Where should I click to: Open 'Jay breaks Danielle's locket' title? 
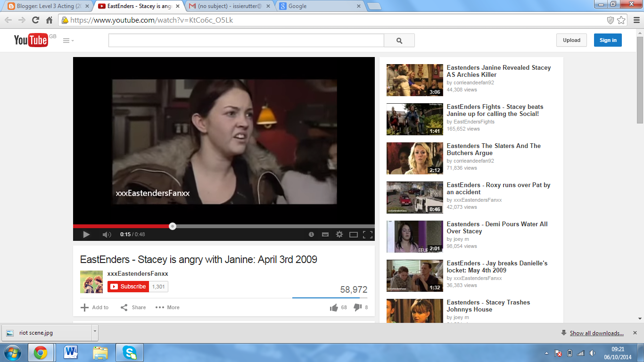[497, 267]
